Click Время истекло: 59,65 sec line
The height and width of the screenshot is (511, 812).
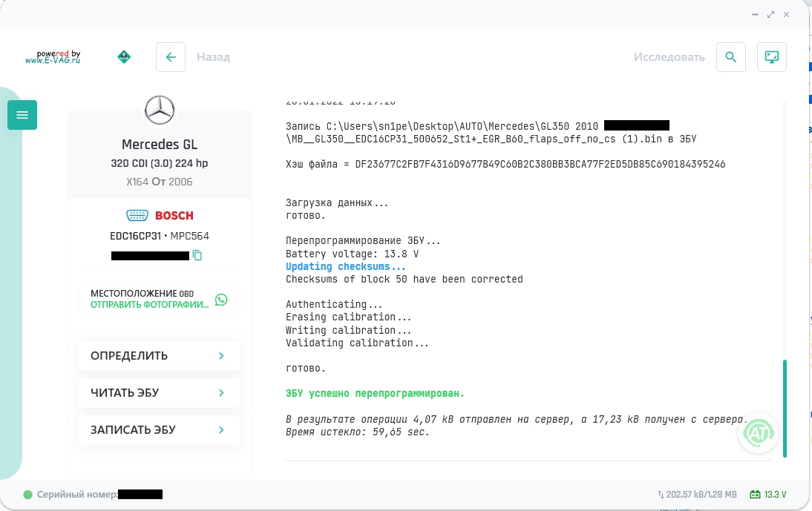pos(357,432)
